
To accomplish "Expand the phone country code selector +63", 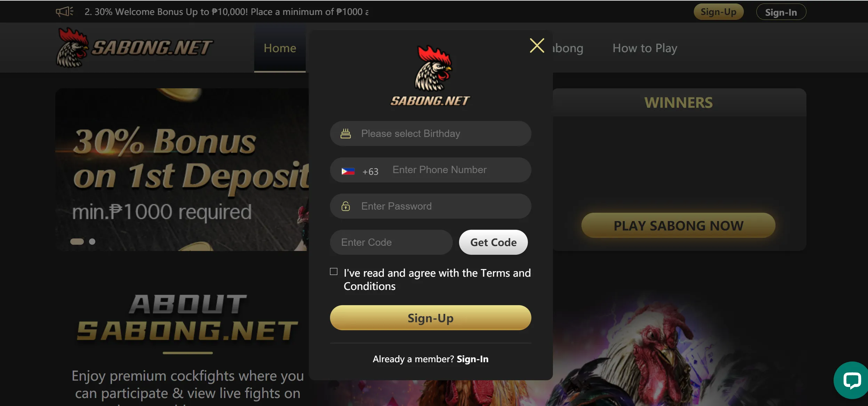I will pos(359,170).
